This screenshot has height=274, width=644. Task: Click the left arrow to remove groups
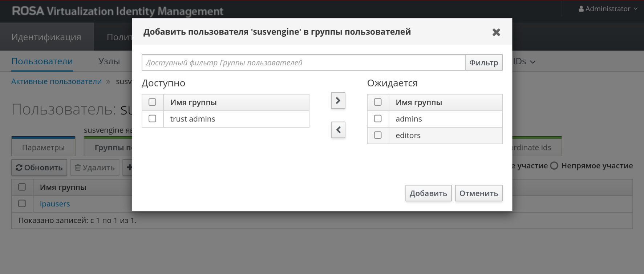pos(338,130)
